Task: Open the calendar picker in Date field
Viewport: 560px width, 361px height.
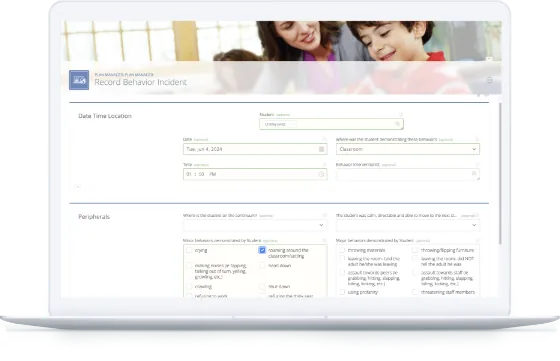Action: 321,149
